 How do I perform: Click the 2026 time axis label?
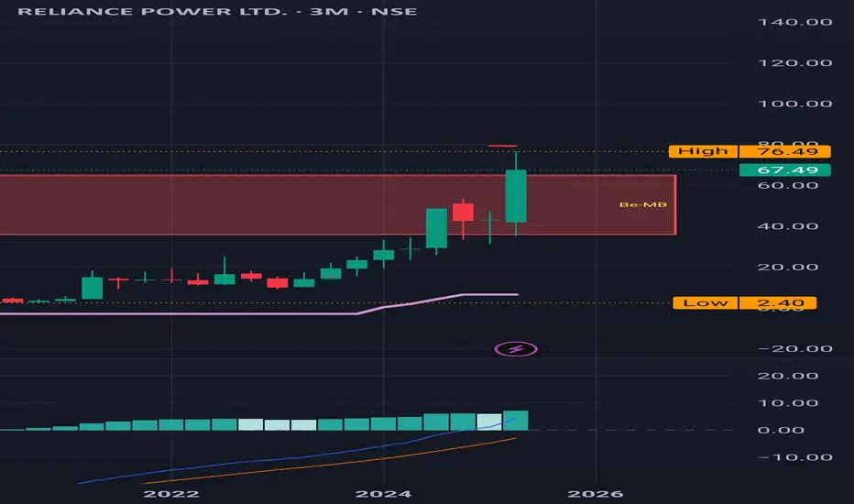click(596, 494)
